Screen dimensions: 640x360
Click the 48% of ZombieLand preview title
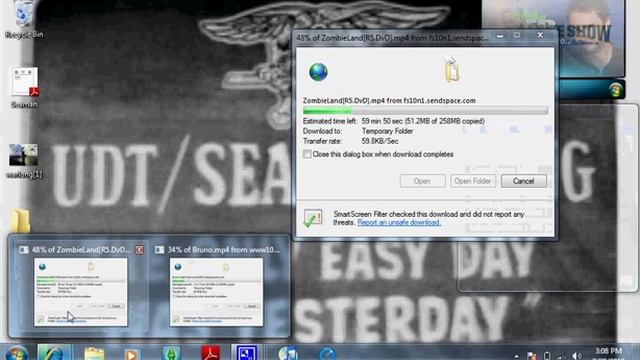[81, 250]
